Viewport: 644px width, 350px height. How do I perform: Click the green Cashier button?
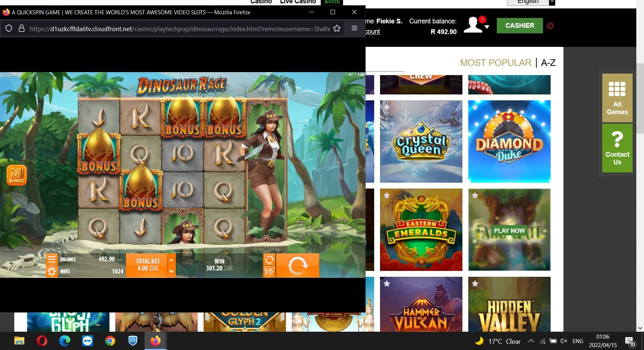point(520,26)
